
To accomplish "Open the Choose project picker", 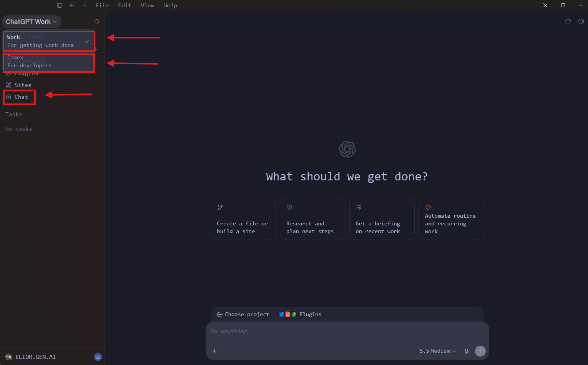I will pos(243,314).
